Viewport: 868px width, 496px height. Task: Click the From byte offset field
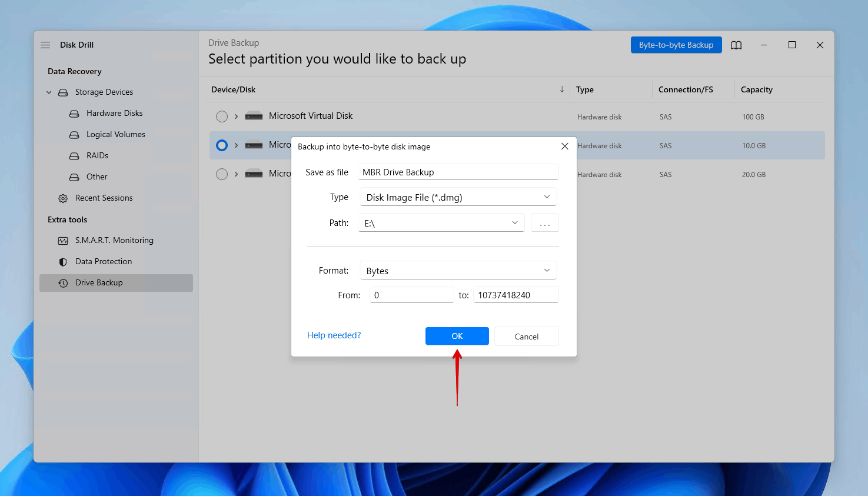(411, 295)
